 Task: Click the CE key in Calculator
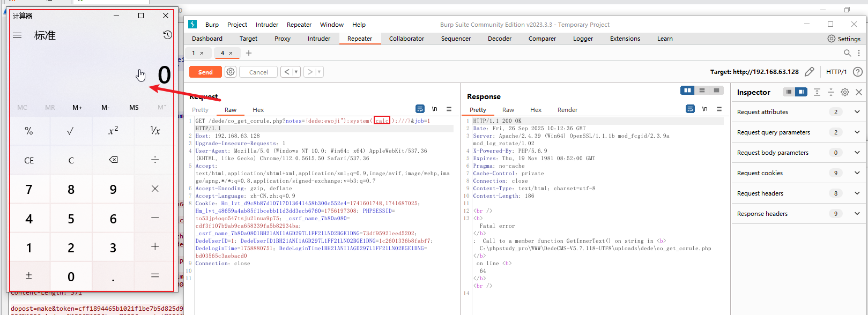click(x=29, y=160)
